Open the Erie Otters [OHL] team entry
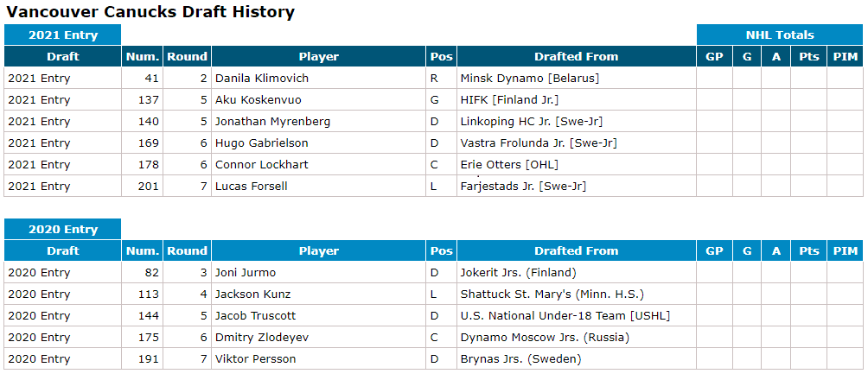Screen dimensions: 868x380 click(x=509, y=165)
